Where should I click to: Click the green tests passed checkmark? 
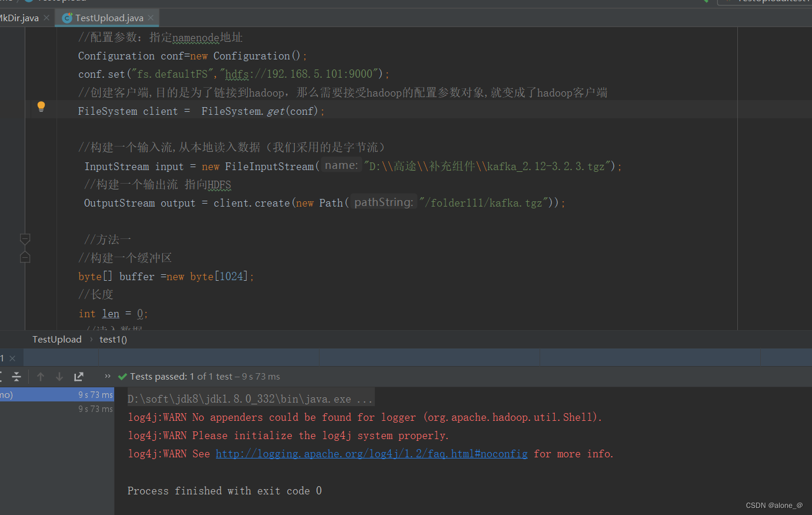coord(122,377)
